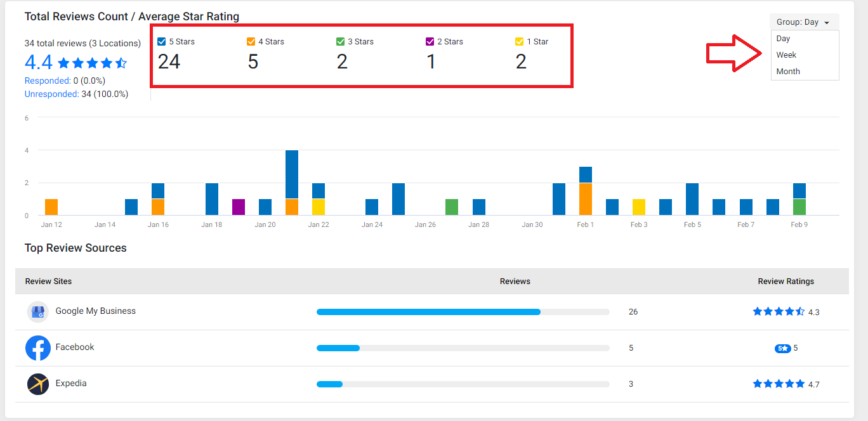Image resolution: width=868 pixels, height=421 pixels.
Task: Click the Review Ratings column header
Action: coord(786,282)
